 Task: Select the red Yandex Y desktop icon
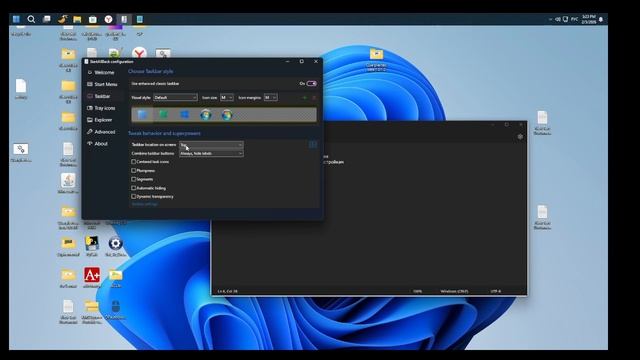pyautogui.click(x=139, y=53)
